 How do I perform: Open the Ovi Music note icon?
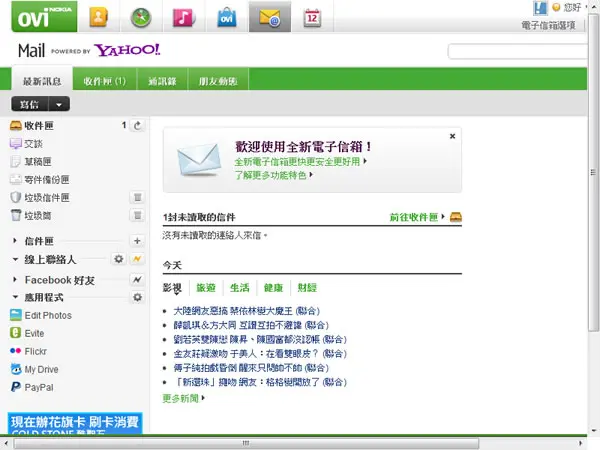point(184,17)
